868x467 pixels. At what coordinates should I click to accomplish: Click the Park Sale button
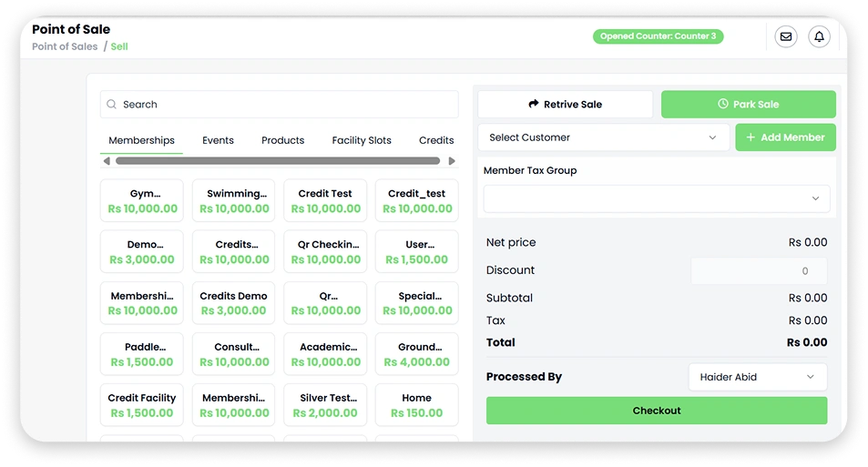[x=749, y=104]
